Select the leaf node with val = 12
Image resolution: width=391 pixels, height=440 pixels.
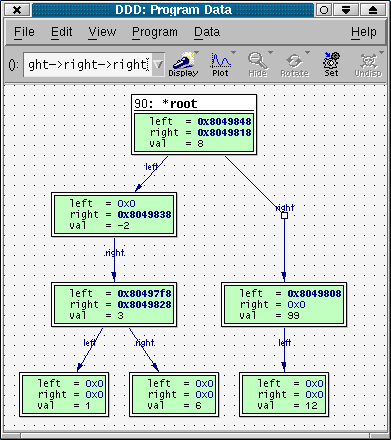pos(284,395)
